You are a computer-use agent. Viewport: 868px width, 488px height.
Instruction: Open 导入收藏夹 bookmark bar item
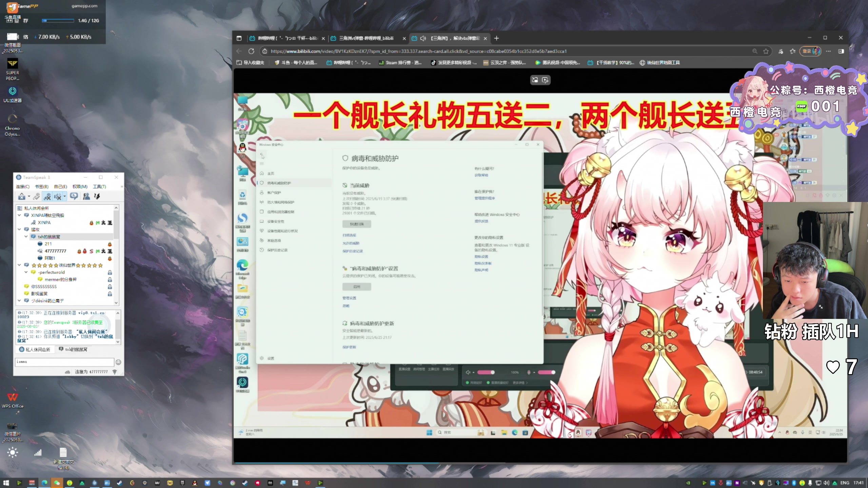[250, 63]
